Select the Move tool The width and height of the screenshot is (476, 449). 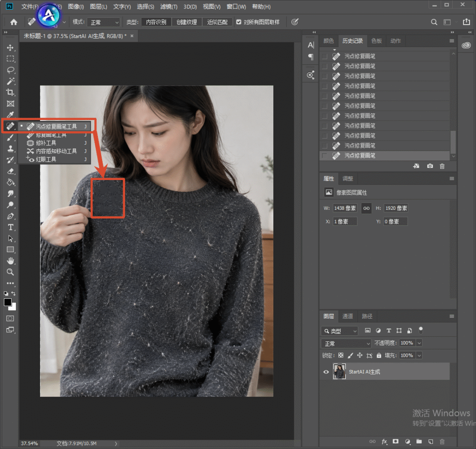(11, 48)
